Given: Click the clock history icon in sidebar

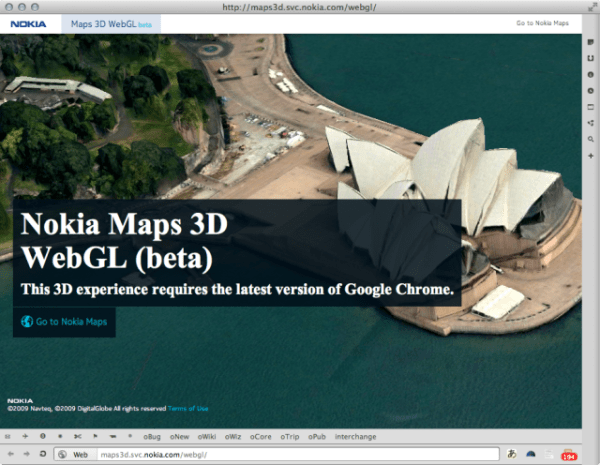Looking at the screenshot, I should coord(591,90).
